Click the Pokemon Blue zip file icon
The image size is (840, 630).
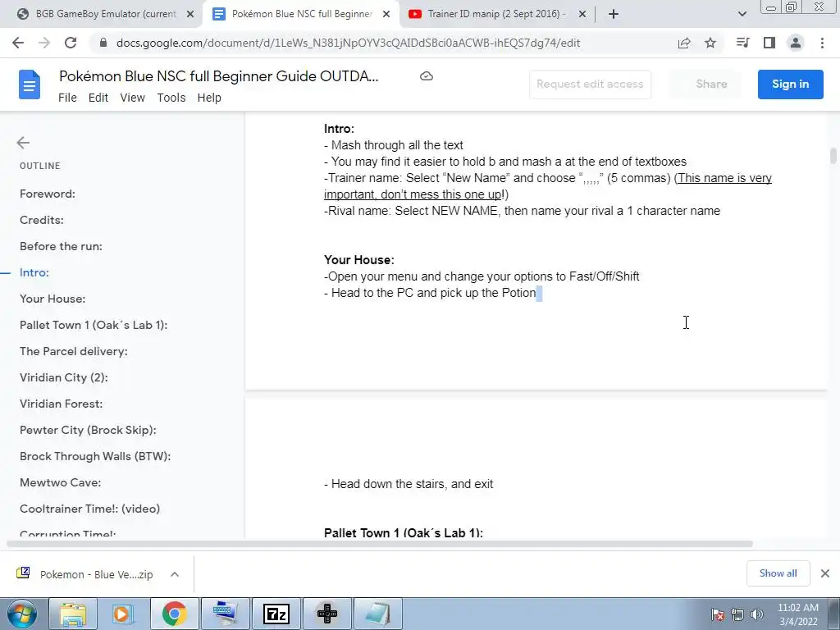(x=23, y=573)
